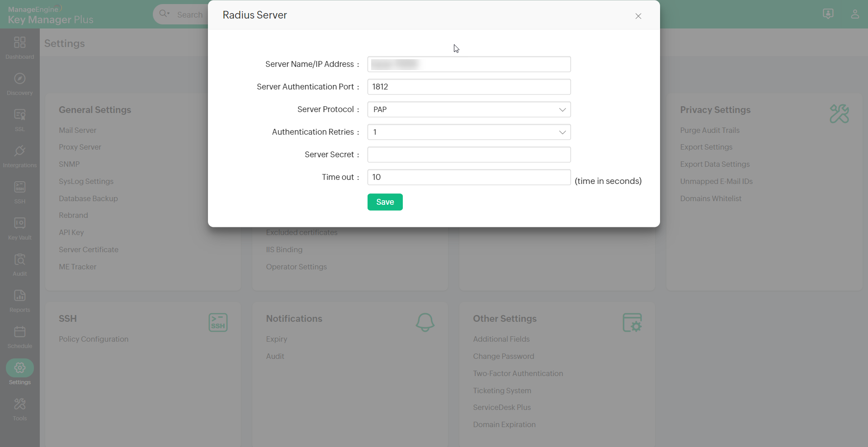Open the SSH sidebar icon
This screenshot has height=447, width=868.
coord(19,187)
